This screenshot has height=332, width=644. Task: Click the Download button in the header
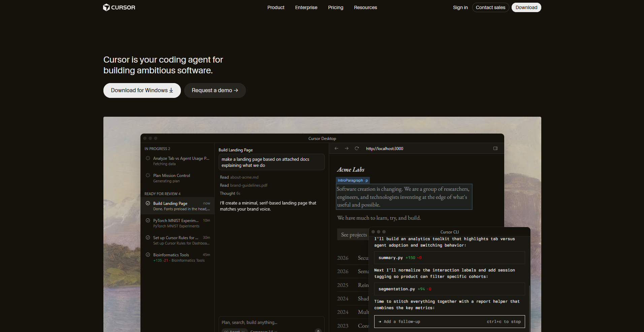[x=526, y=7]
